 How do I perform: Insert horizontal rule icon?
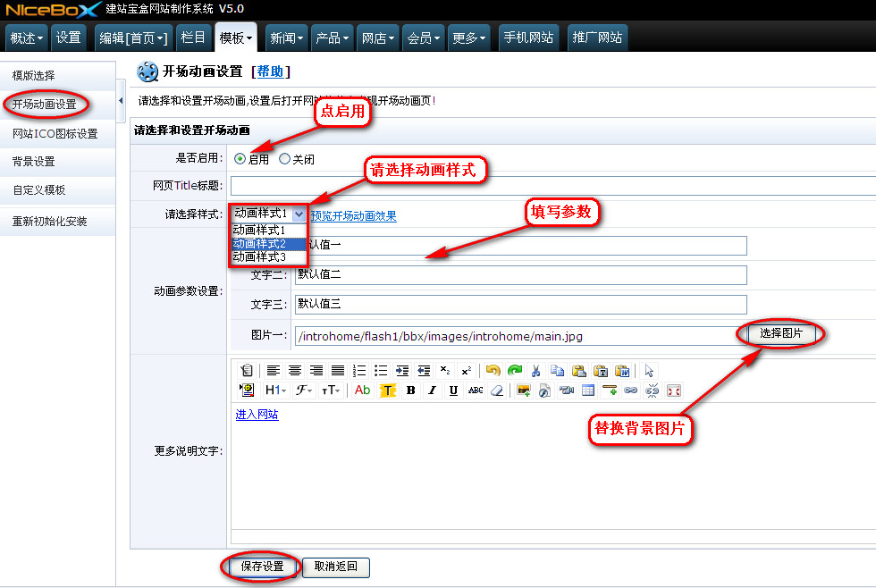tap(610, 391)
